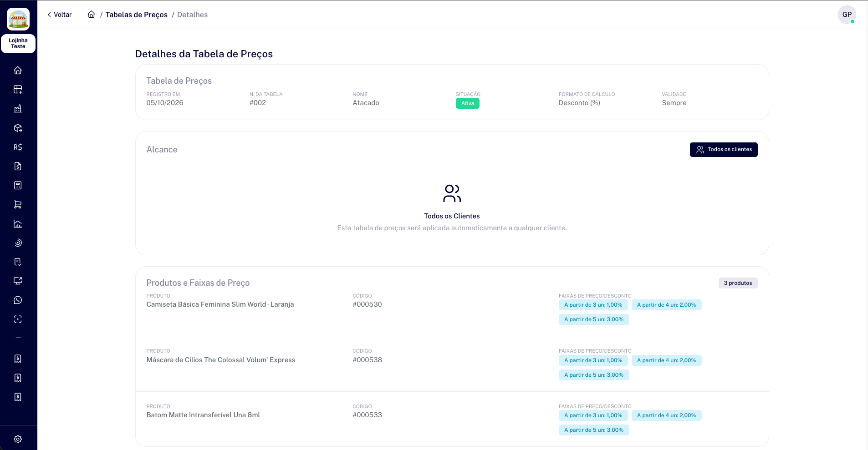The image size is (868, 450).
Task: Click the Todos os Clientes users icon
Action: (452, 193)
